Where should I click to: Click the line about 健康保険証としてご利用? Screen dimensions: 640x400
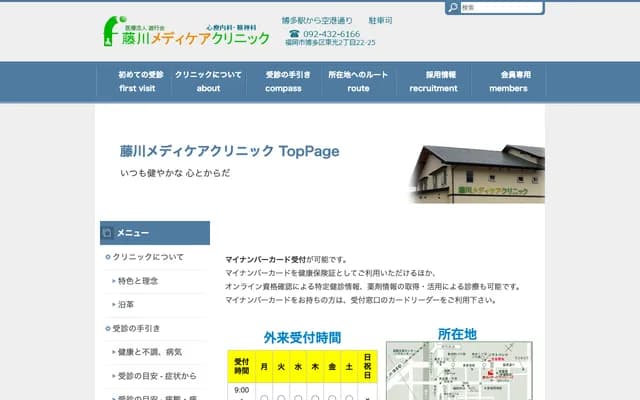pyautogui.click(x=331, y=273)
